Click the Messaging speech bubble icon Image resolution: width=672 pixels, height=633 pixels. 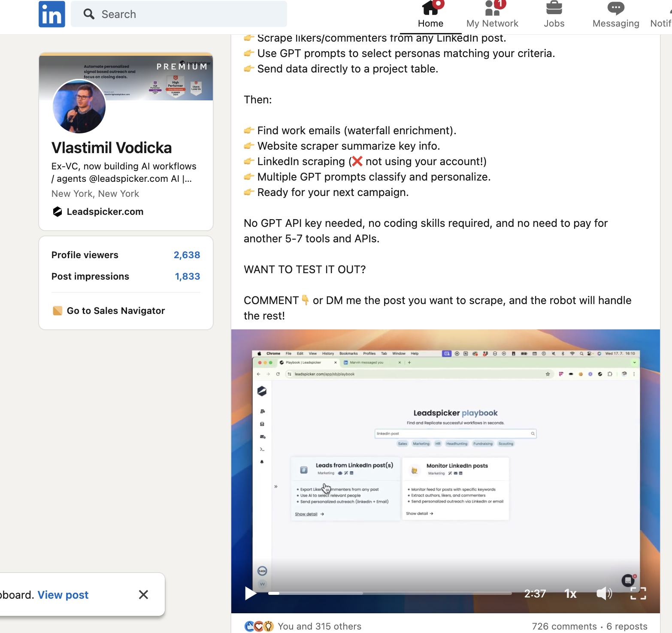coord(616,8)
